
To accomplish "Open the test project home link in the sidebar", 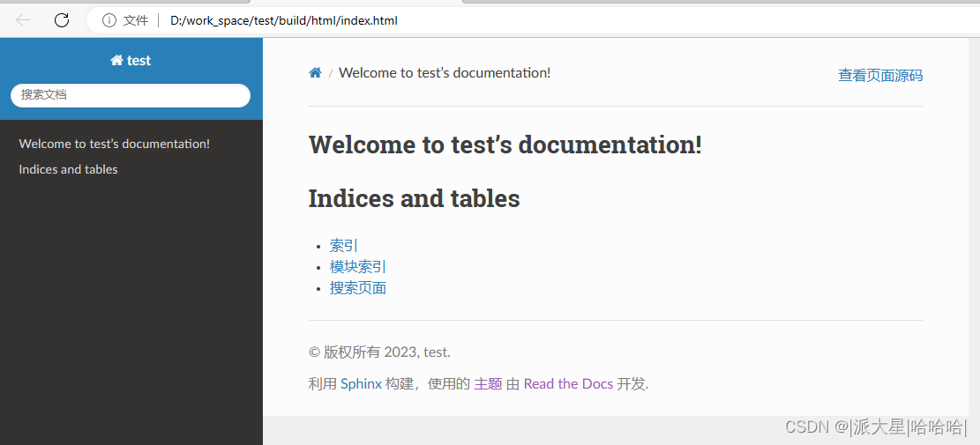I will click(131, 61).
